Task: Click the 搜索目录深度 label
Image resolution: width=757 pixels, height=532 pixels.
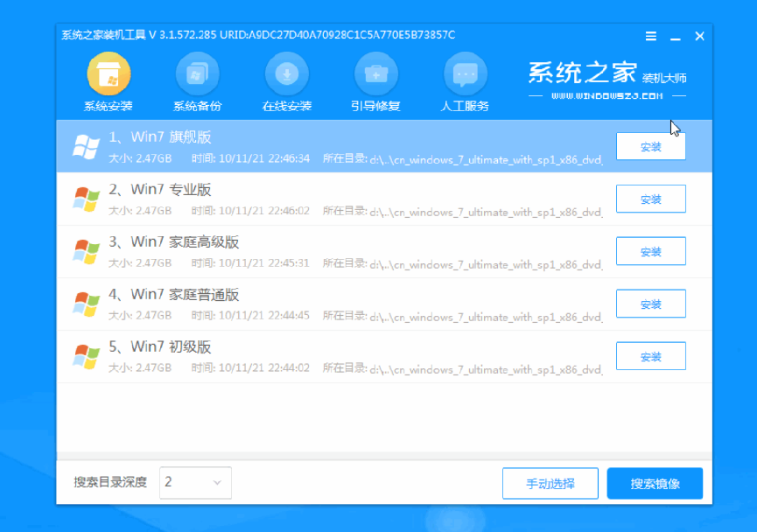Action: point(110,482)
